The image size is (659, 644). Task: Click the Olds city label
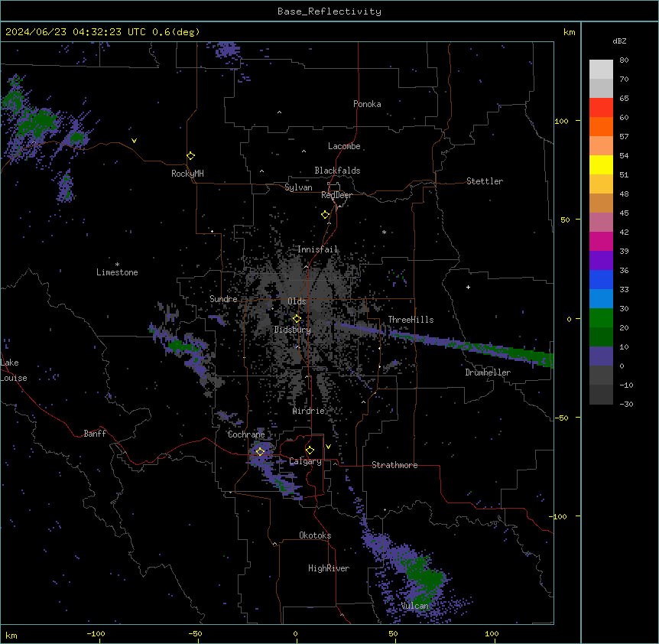point(297,301)
